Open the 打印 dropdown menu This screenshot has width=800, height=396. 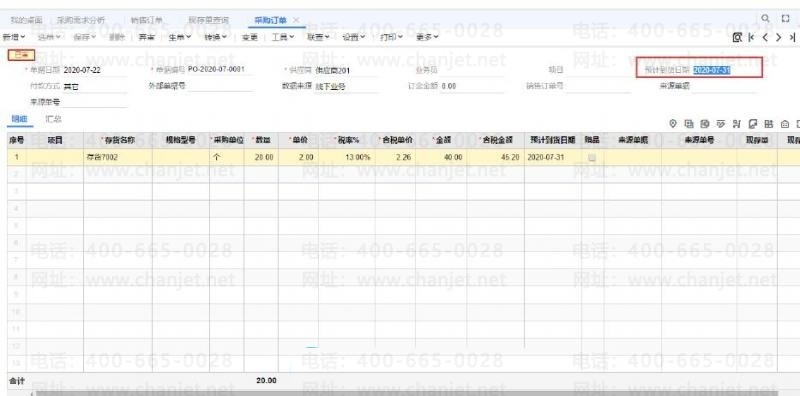(x=391, y=37)
